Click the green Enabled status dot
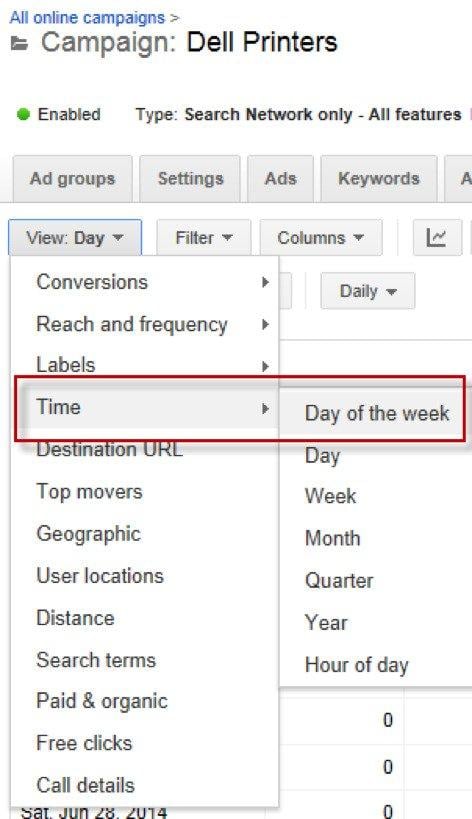The height and width of the screenshot is (819, 472). [23, 114]
